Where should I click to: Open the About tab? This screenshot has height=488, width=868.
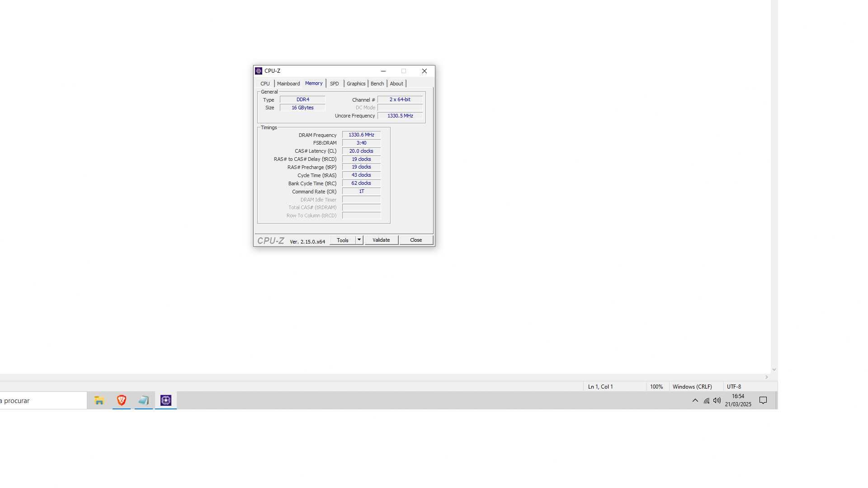pyautogui.click(x=396, y=84)
